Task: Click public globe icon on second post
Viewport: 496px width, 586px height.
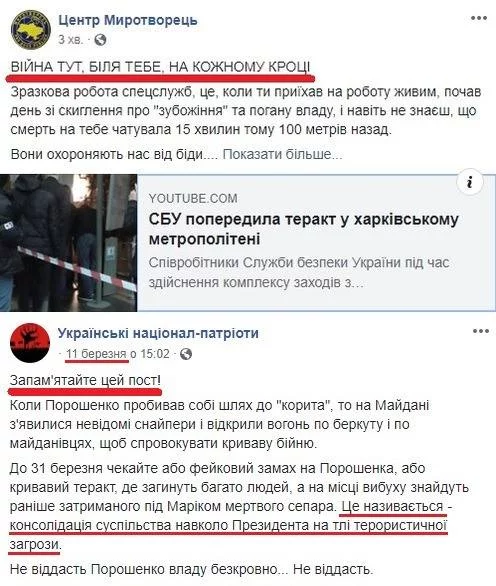Action: pos(186,354)
